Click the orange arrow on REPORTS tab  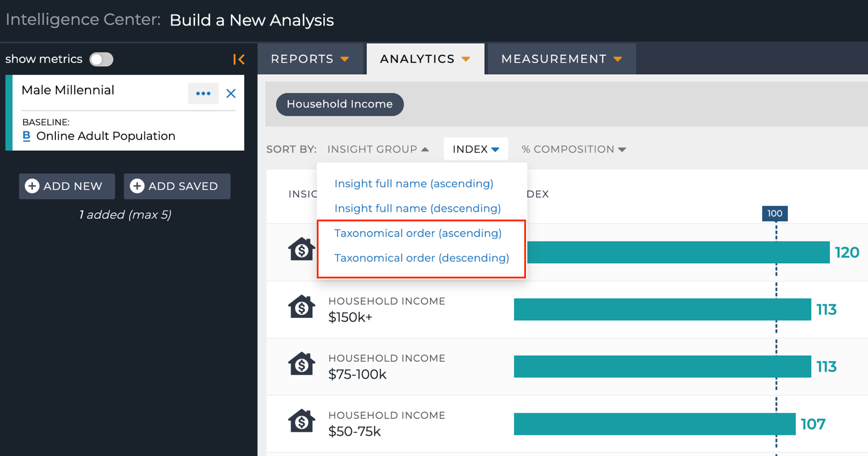[344, 60]
